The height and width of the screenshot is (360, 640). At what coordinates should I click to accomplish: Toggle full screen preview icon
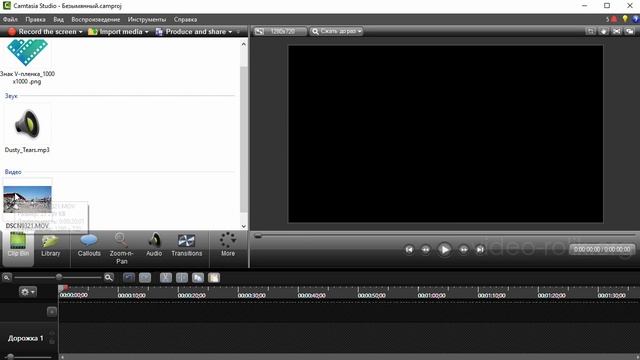pos(616,31)
